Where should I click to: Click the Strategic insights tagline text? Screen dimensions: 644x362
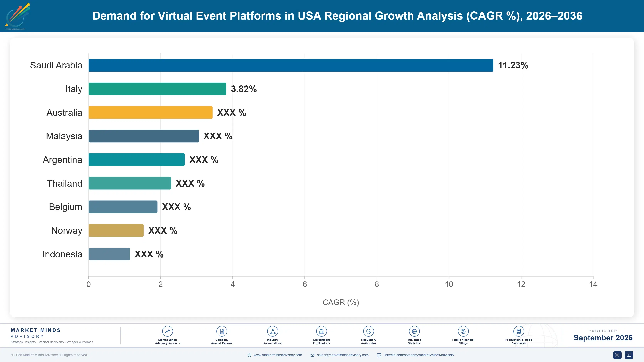(52, 342)
